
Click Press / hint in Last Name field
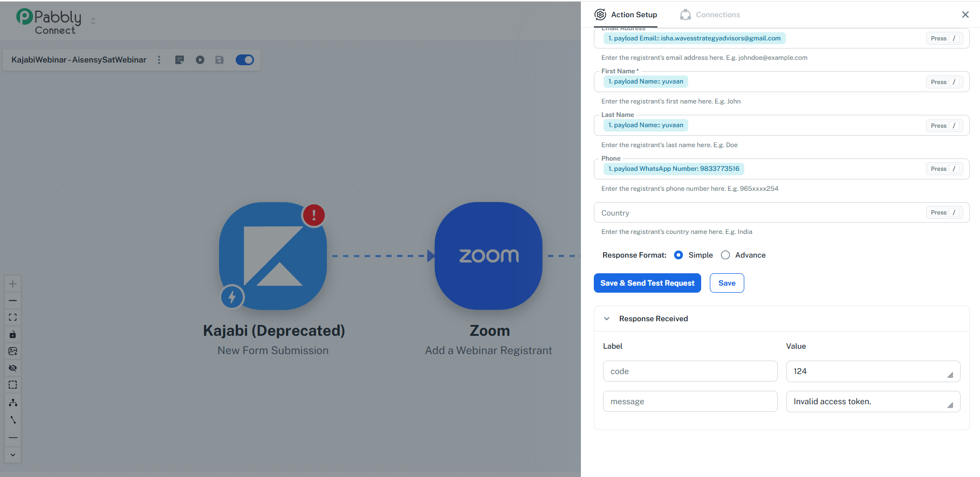point(944,126)
